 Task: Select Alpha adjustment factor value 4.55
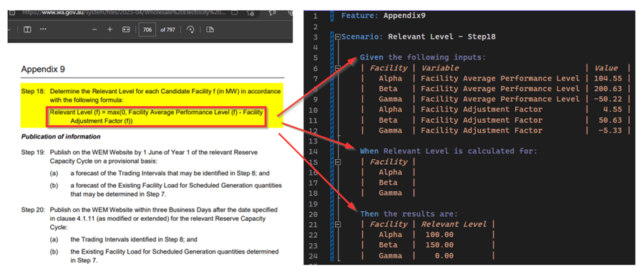(x=613, y=110)
